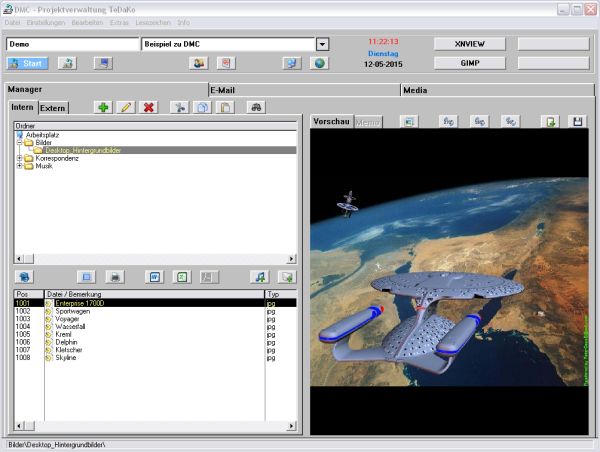Click the red X delete icon
Screen dimensions: 600x452
pos(149,107)
